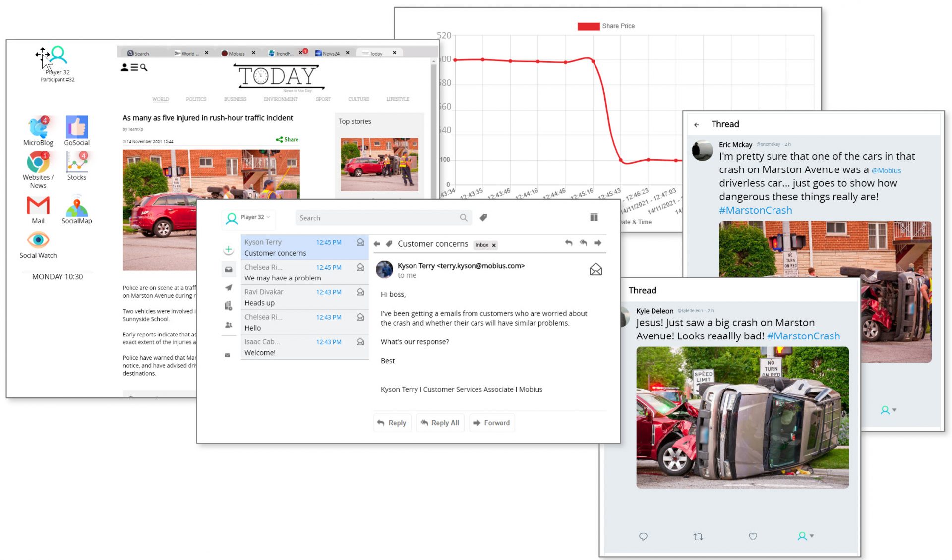Click the compose plus icon in mail
This screenshot has width=952, height=560.
228,250
